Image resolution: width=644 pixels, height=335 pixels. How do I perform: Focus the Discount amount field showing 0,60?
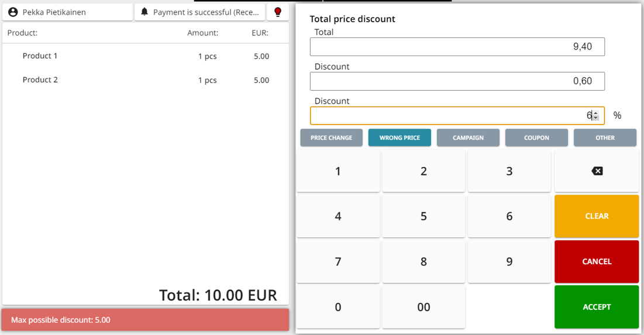[457, 81]
